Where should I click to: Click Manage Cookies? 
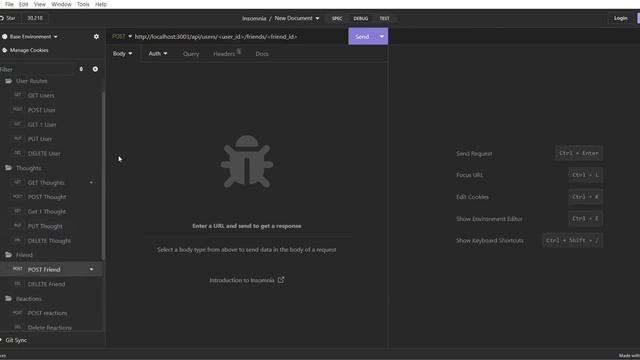[x=25, y=50]
